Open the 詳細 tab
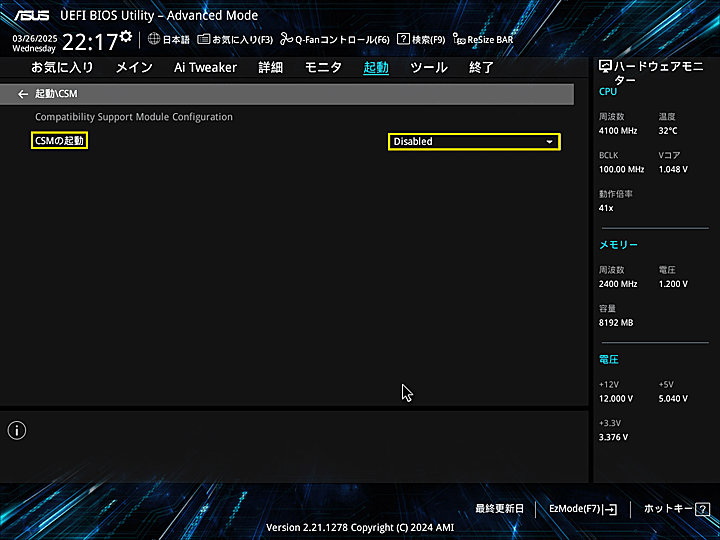720x540 pixels. pyautogui.click(x=270, y=68)
